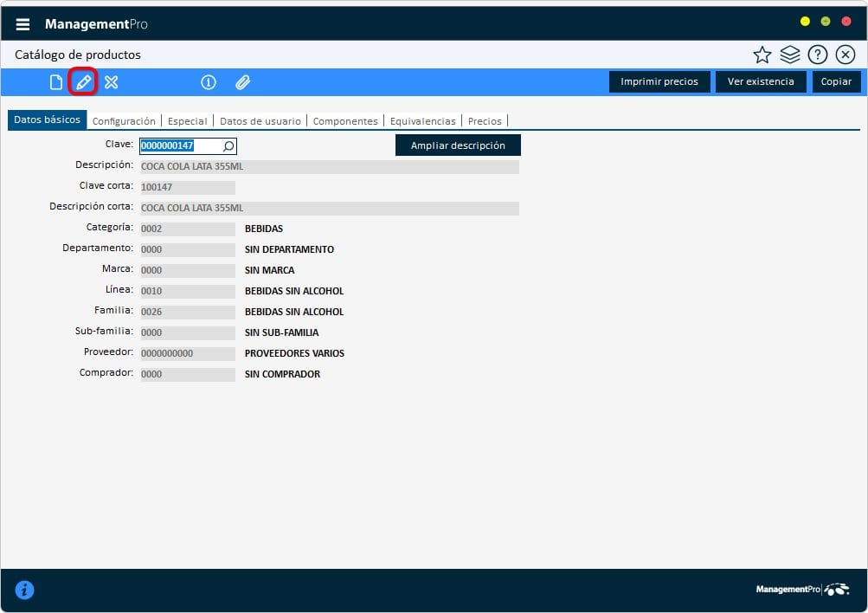
Task: Open help with the question mark icon
Action: (817, 55)
